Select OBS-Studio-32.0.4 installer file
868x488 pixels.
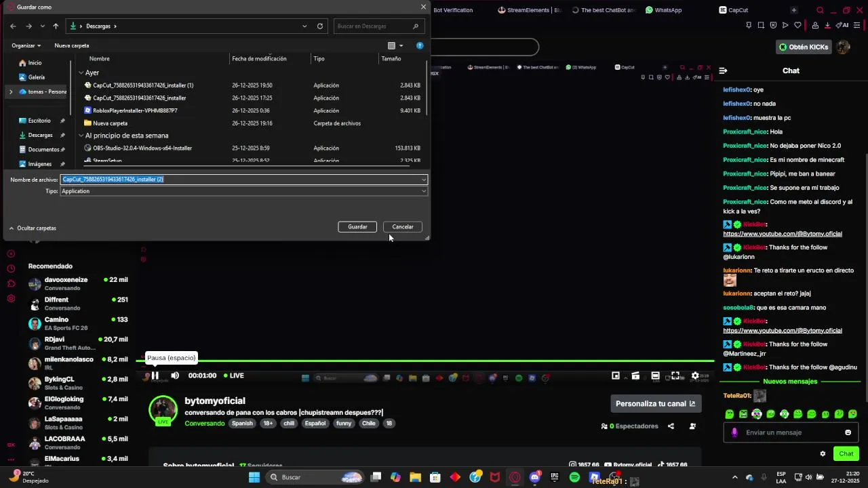point(142,148)
